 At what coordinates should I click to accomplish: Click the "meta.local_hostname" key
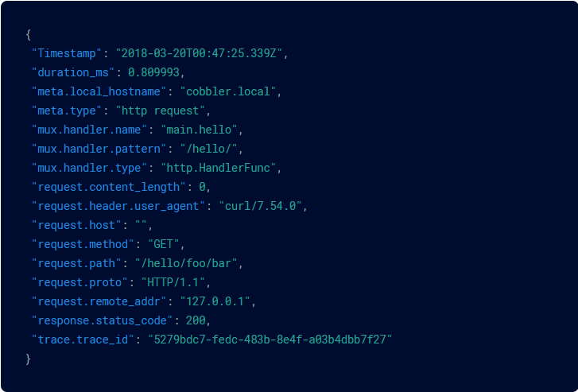tap(99, 91)
